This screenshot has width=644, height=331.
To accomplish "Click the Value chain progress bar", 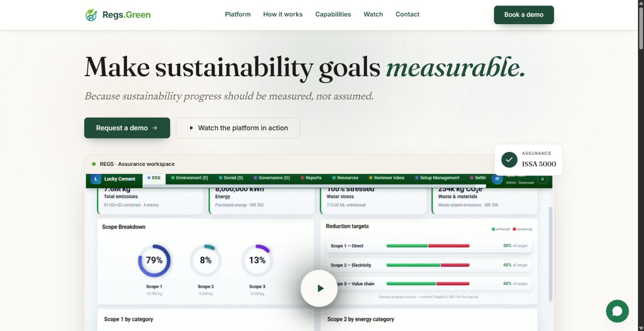I will (428, 283).
